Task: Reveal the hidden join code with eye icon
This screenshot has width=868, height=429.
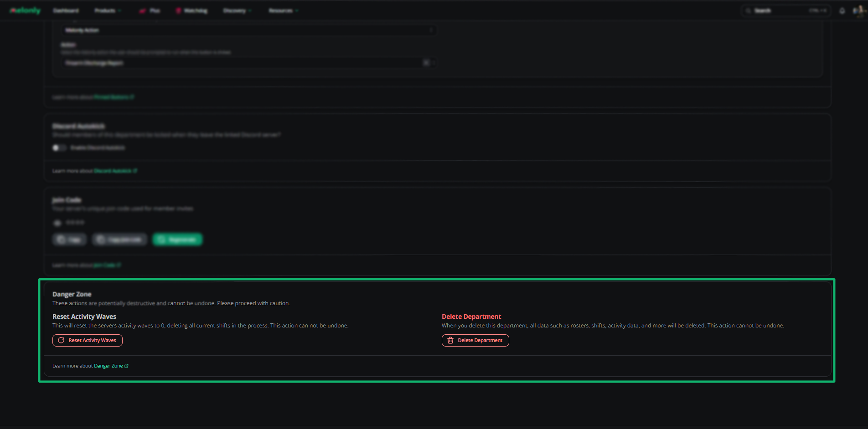Action: click(x=57, y=223)
